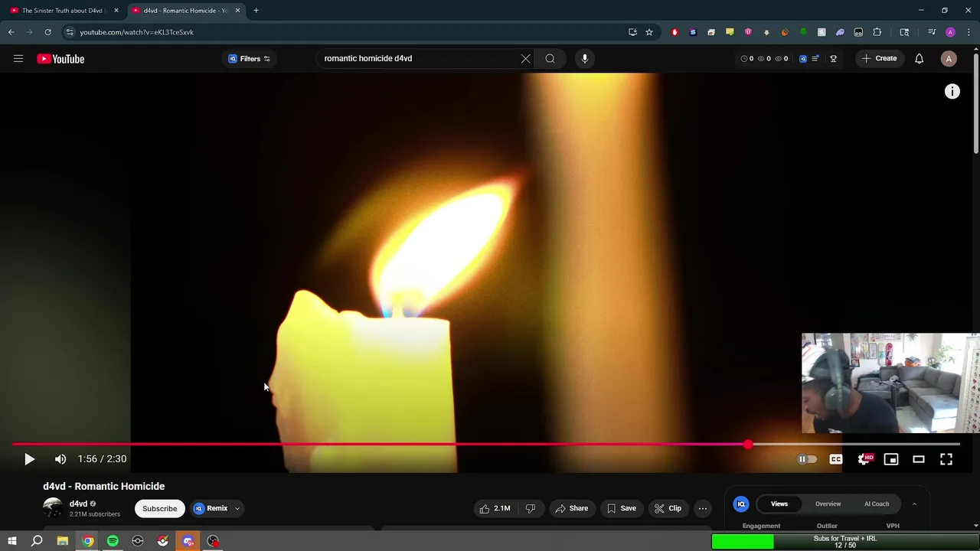
Task: Click the 'Subs for Travel + IRL' goal bar
Action: click(x=845, y=542)
